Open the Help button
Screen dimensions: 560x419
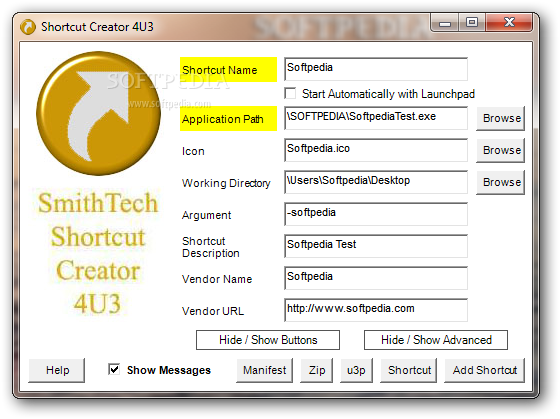tap(57, 370)
